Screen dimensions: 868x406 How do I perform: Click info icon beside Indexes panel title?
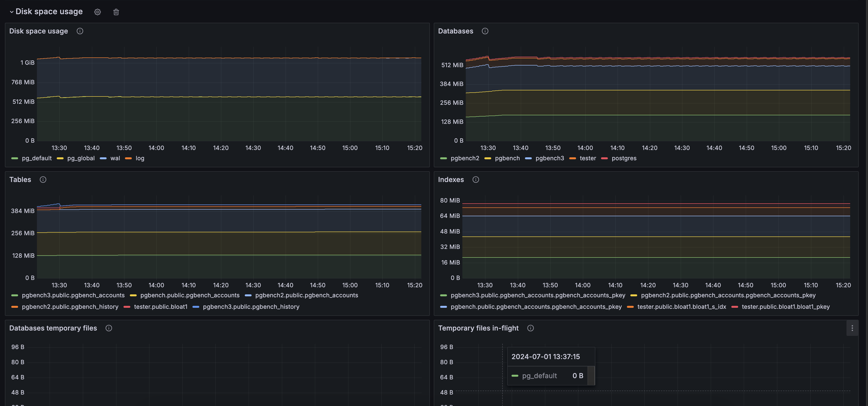[476, 180]
